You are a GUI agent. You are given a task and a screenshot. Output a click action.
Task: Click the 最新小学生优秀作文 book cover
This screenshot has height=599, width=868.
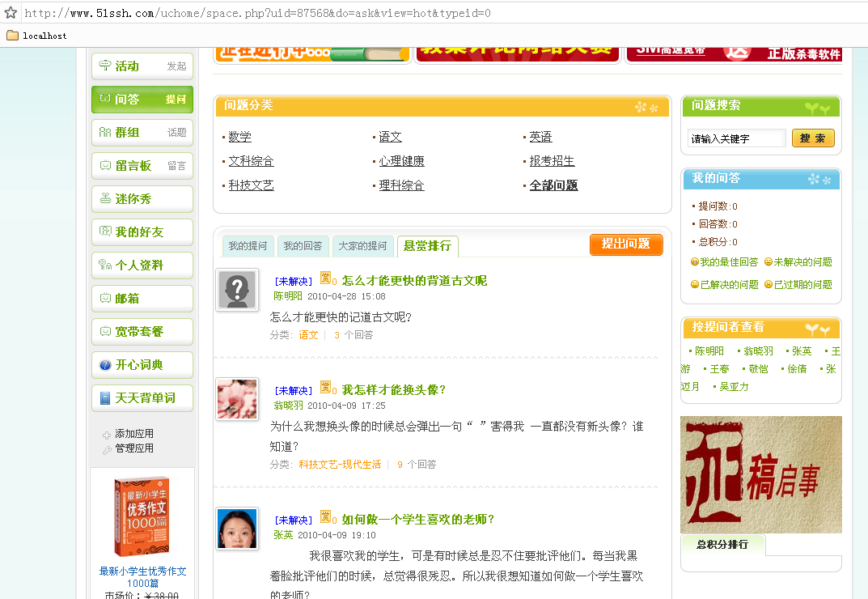(142, 516)
